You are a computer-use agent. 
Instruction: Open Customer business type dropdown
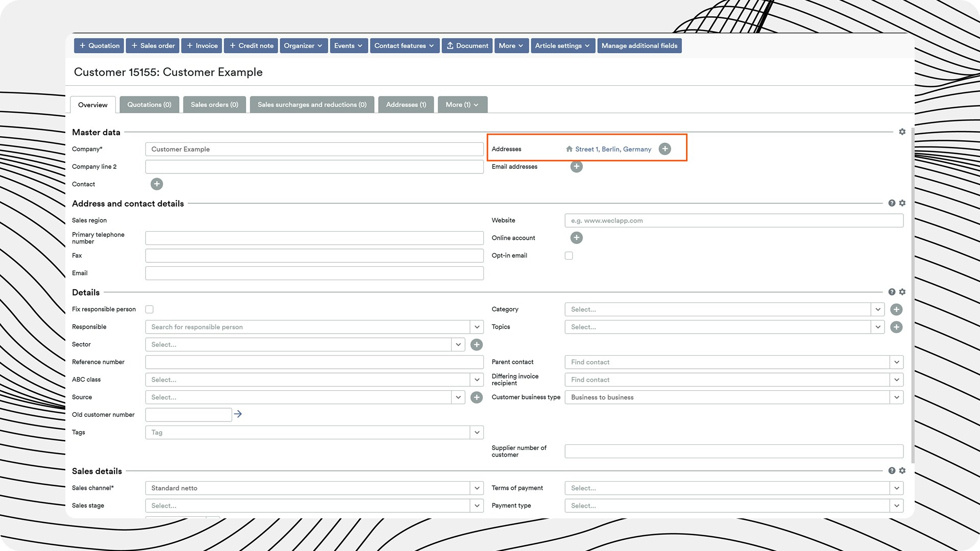pyautogui.click(x=896, y=397)
